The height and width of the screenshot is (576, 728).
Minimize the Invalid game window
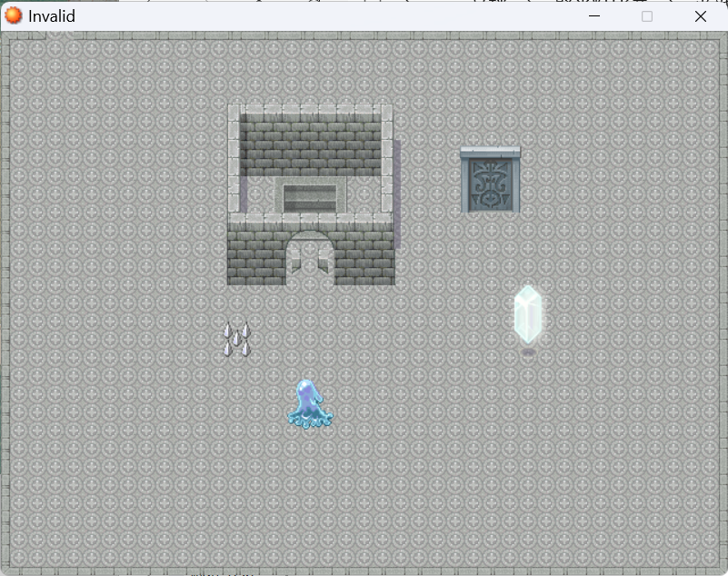pos(594,16)
